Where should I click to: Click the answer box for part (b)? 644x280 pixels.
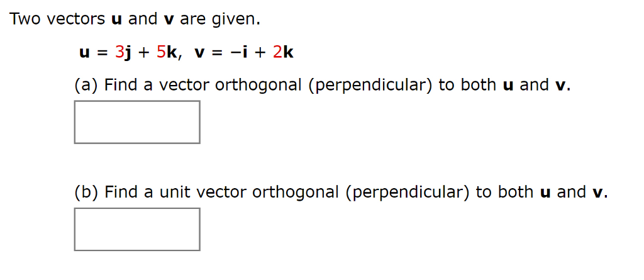[137, 229]
